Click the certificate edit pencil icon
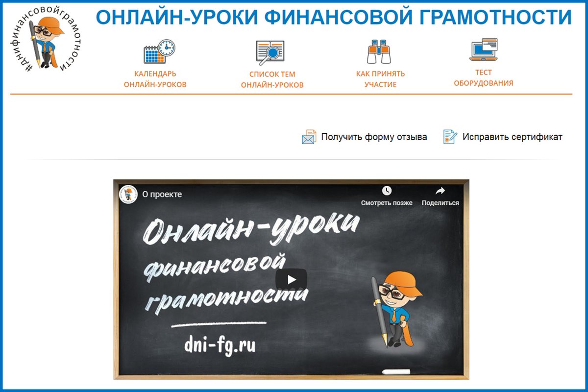 450,137
